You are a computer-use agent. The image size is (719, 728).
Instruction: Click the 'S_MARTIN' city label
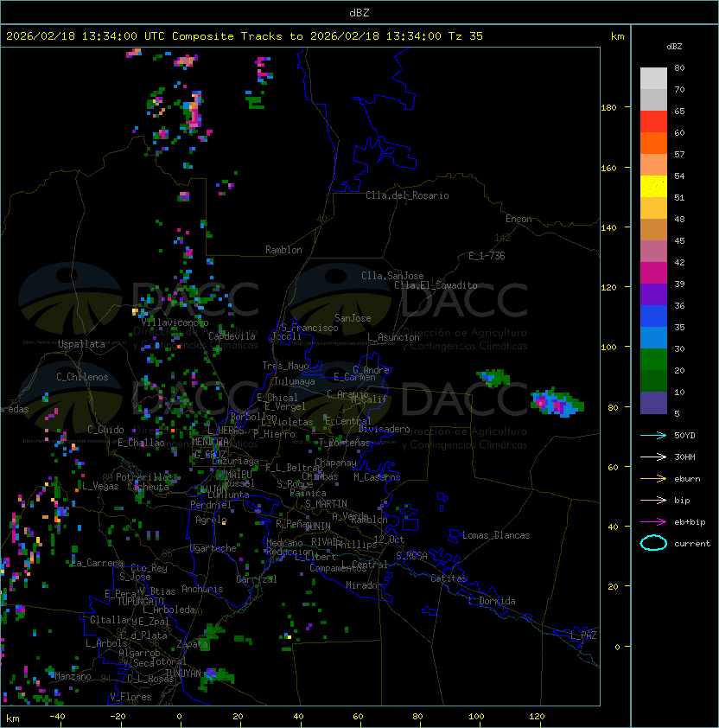coord(326,504)
